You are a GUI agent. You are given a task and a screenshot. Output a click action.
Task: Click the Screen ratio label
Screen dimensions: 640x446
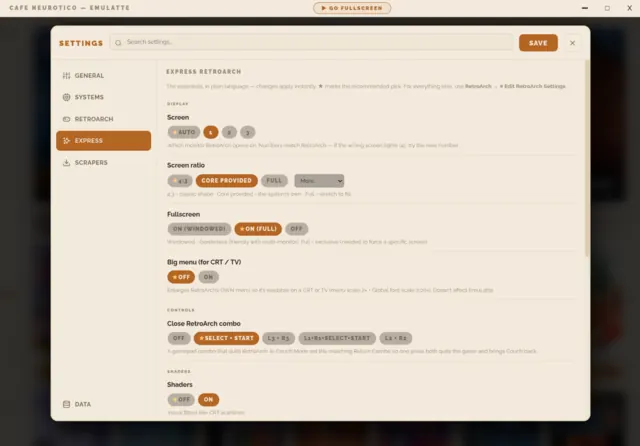point(186,165)
